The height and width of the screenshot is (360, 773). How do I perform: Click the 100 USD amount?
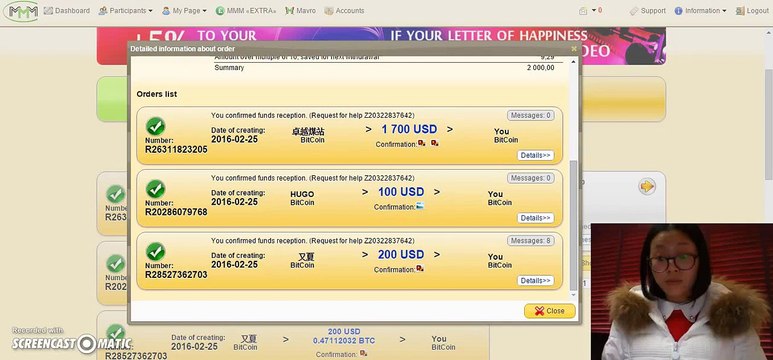(401, 192)
